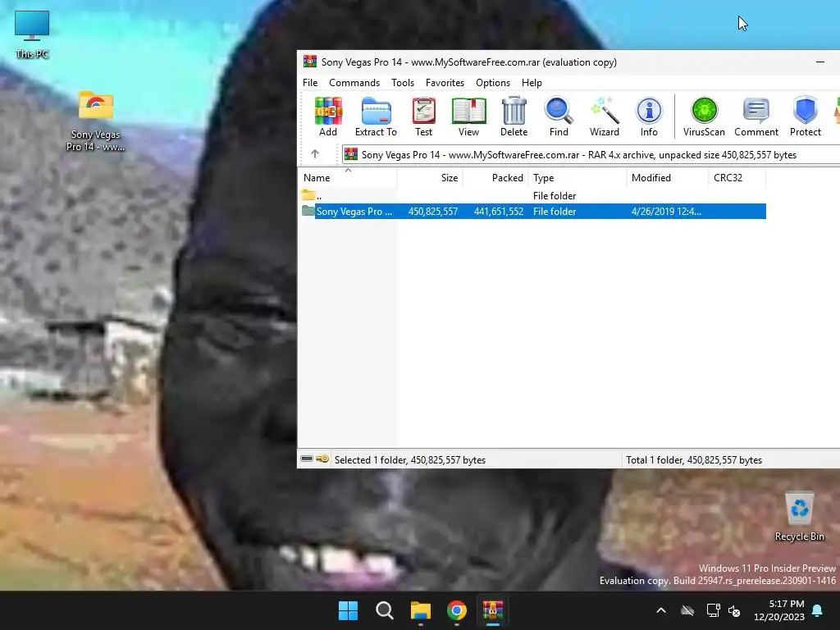Sort by the Modified column header

tap(667, 177)
